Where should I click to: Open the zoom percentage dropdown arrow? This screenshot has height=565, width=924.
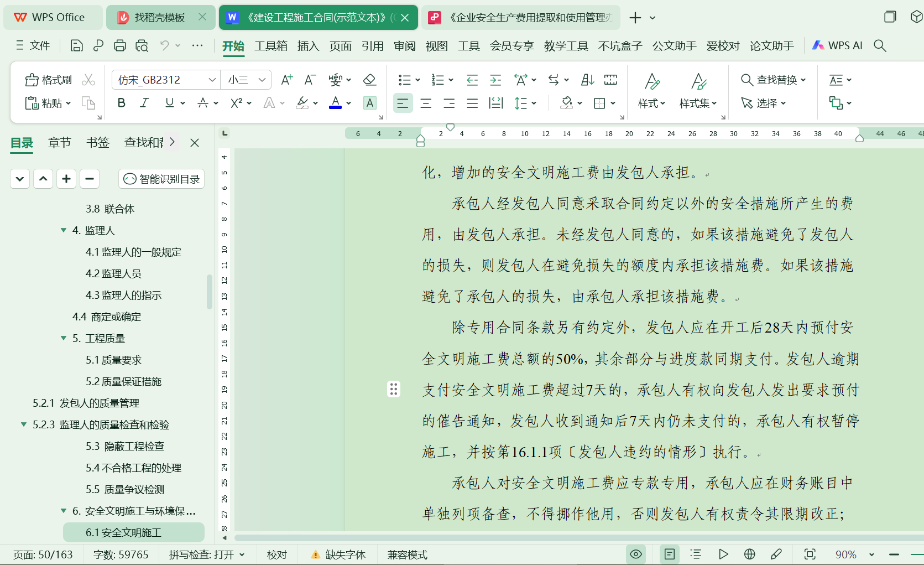click(871, 554)
